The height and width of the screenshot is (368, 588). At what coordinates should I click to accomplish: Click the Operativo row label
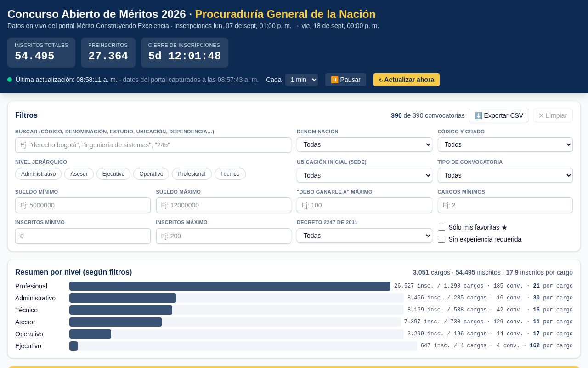29,334
